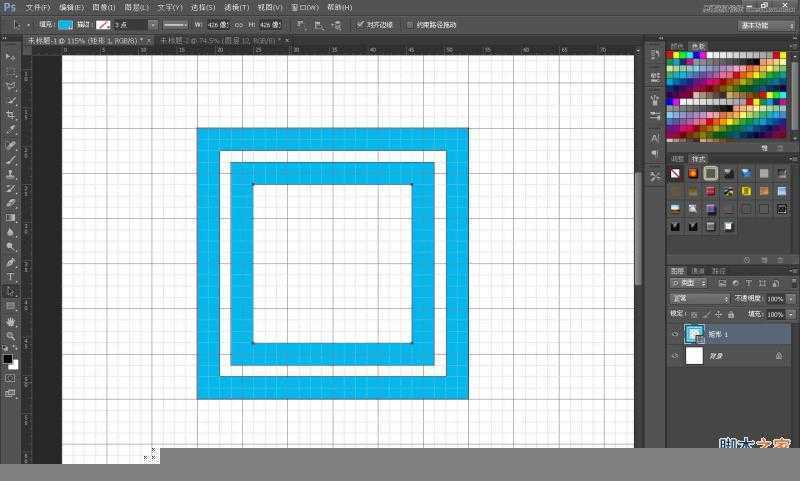This screenshot has width=800, height=481.
Task: Open the 帮助(H) menu
Action: 339,8
